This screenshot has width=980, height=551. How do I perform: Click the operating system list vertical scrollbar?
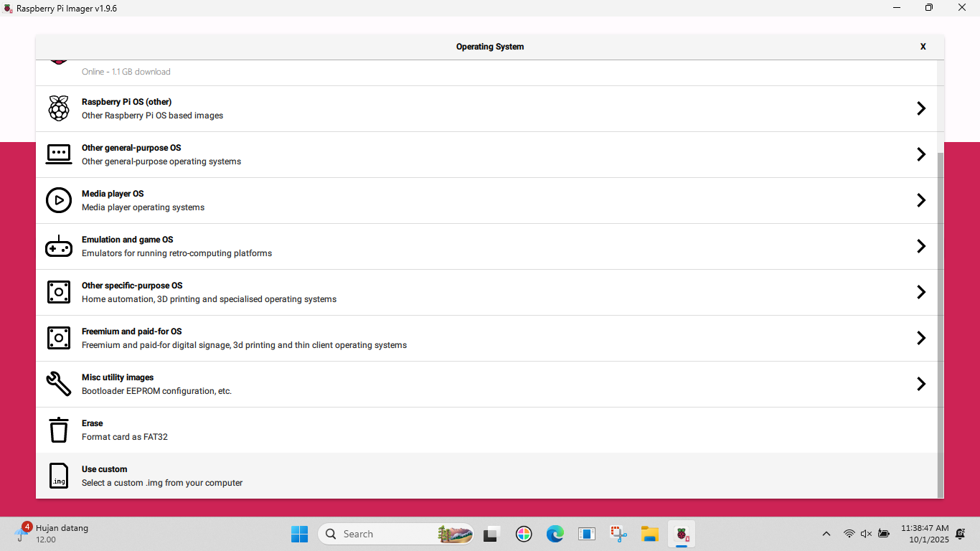click(x=941, y=323)
